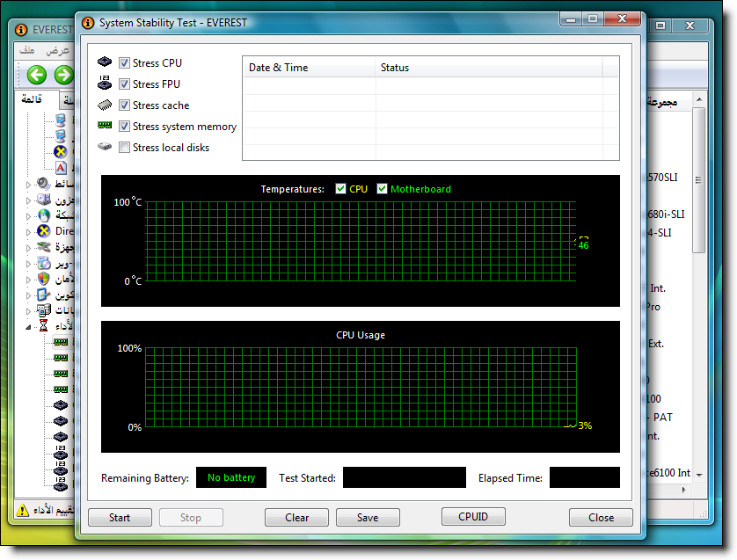The width and height of the screenshot is (737, 560).
Task: Disable the Stress cache checkbox
Action: pyautogui.click(x=124, y=105)
